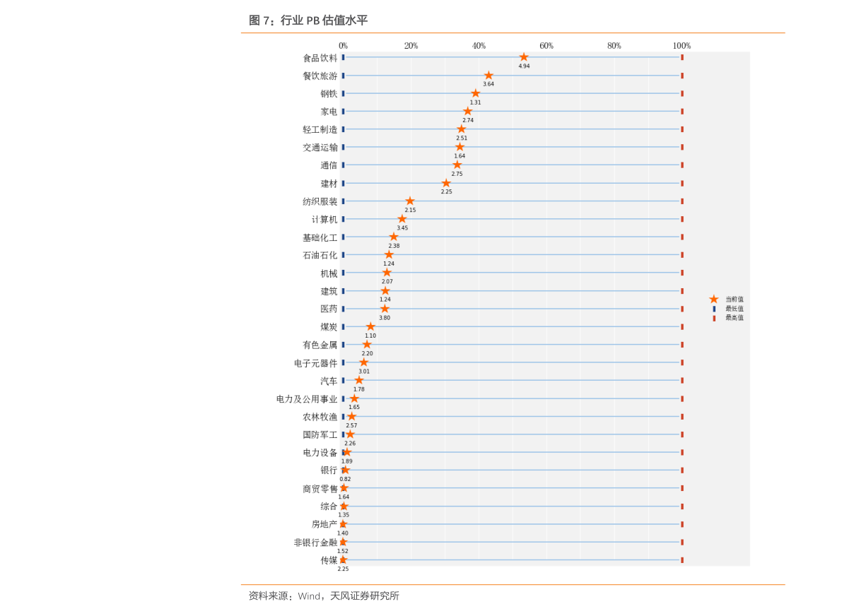Select the blue 最低值 legend swatch
Viewport: 842px width, 616px height.
(x=714, y=309)
